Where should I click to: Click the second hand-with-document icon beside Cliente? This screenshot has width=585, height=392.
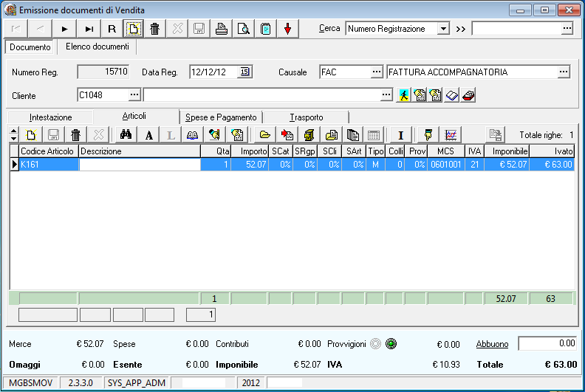[x=436, y=95]
